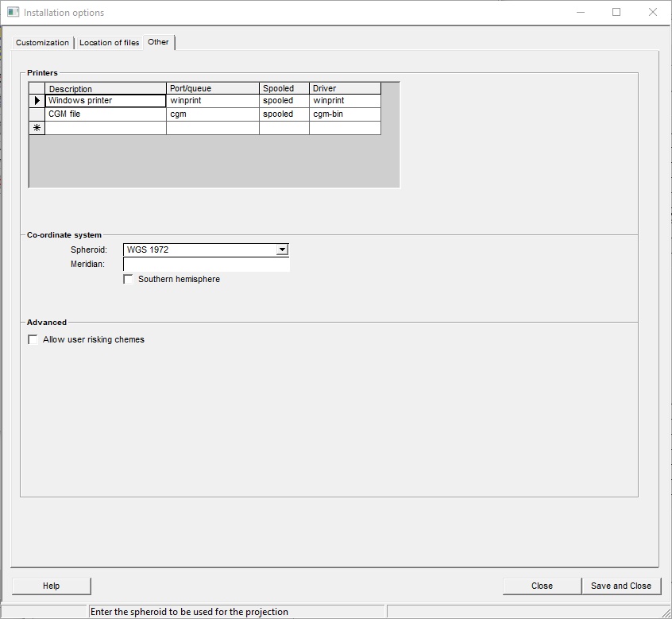Click the winprint Port/queue cell

click(x=212, y=101)
